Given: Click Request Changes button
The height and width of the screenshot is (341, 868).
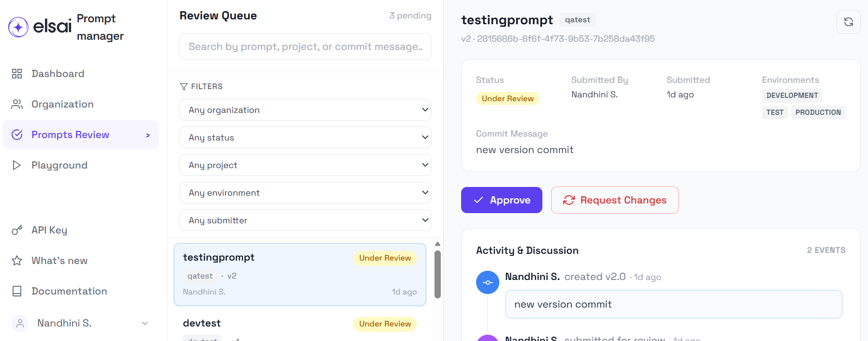Looking at the screenshot, I should [x=615, y=200].
